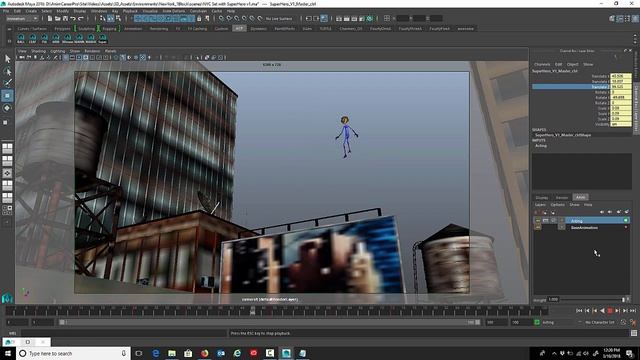Select by hierarchy mode icon
The image size is (640, 360).
103,18
